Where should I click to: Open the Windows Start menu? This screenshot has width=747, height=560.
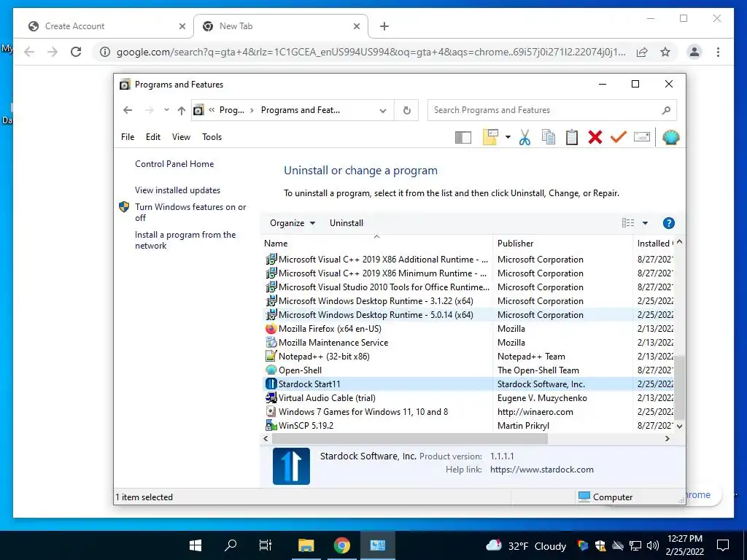pos(196,545)
